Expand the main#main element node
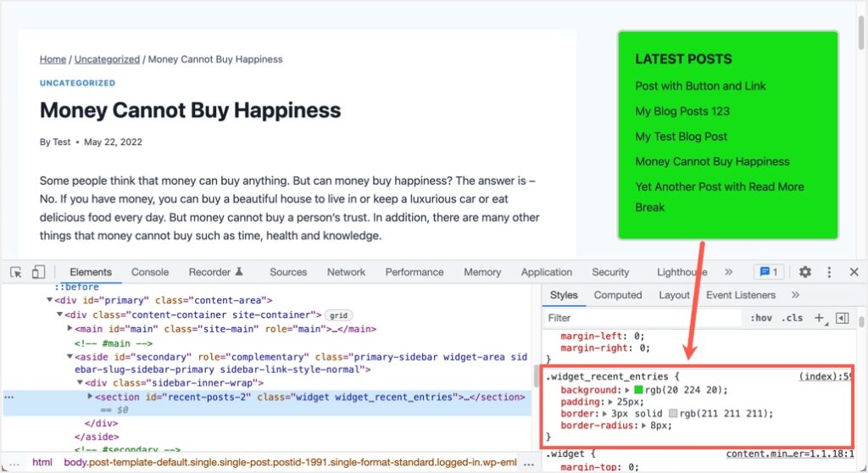 pyautogui.click(x=70, y=328)
